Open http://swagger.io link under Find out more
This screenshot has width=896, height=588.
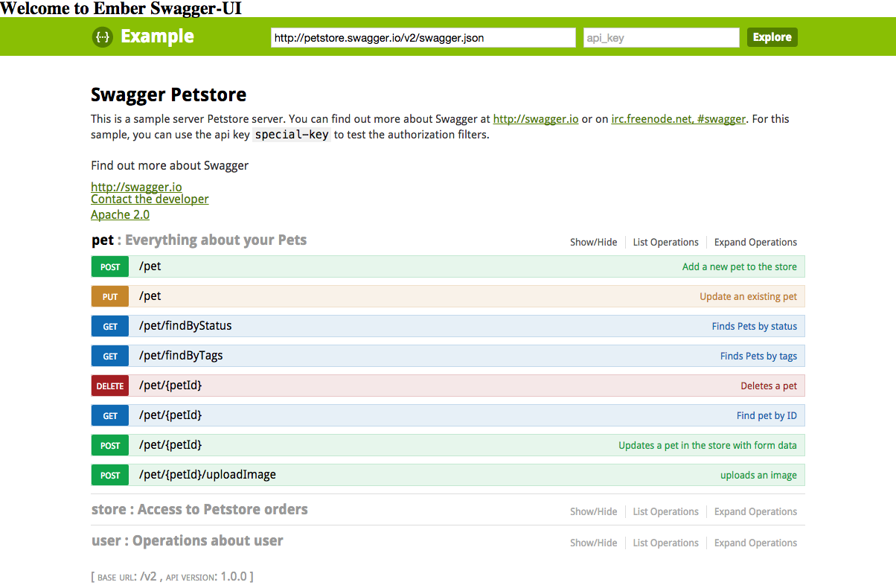136,187
